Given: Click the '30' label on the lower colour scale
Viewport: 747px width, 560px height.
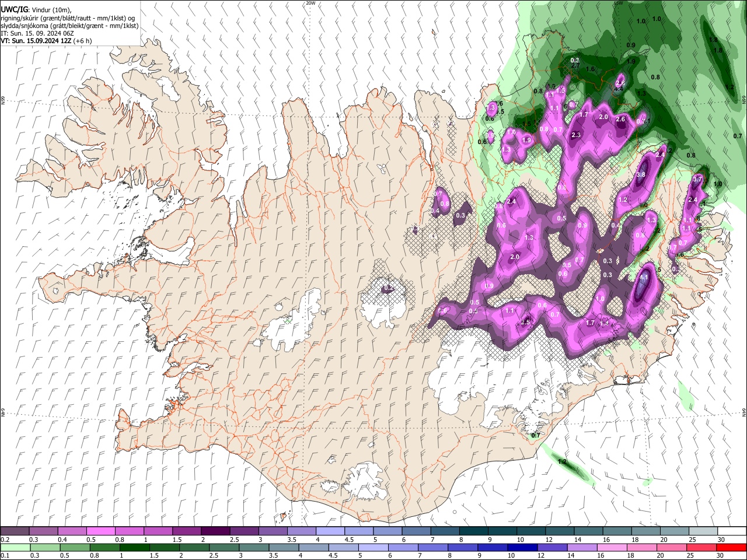Looking at the screenshot, I should 720,556.
